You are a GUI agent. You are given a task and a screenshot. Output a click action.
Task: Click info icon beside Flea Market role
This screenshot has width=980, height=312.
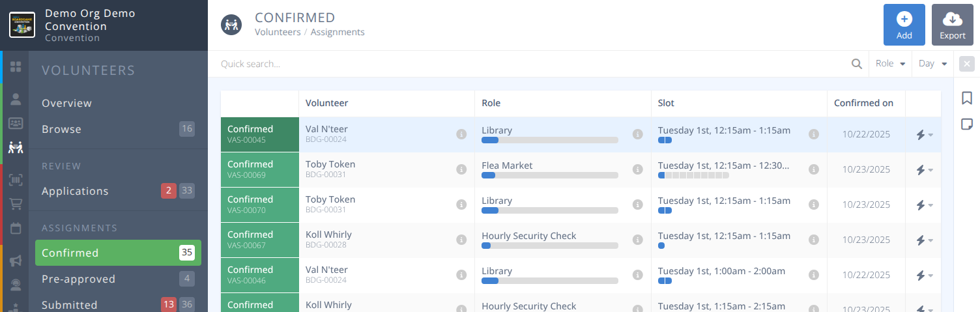click(x=637, y=169)
